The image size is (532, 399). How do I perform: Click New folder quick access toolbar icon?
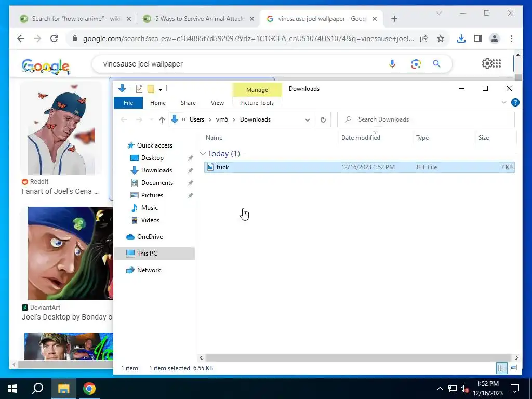[151, 89]
